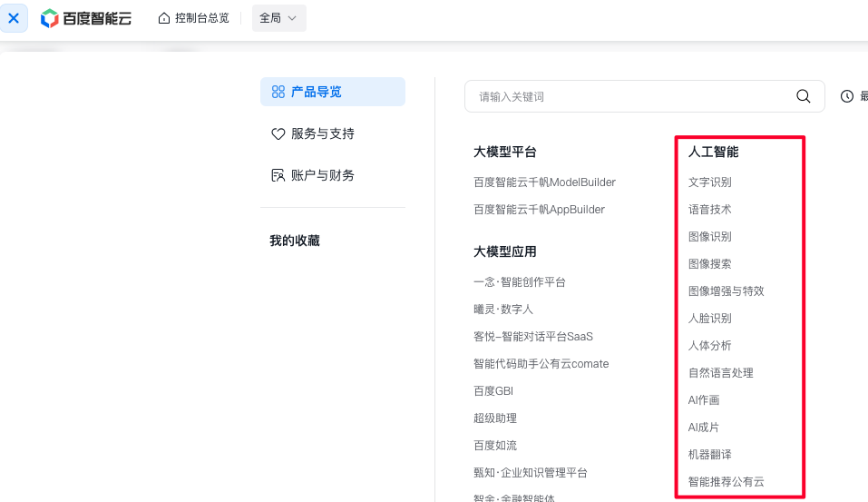Click the 大模型平台 category heading
This screenshot has width=868, height=502.
point(505,152)
